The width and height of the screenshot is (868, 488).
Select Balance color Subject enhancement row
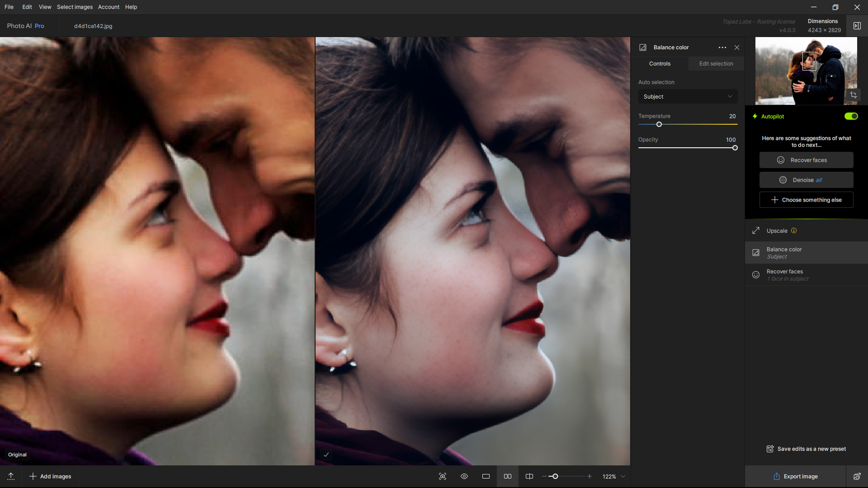click(806, 253)
